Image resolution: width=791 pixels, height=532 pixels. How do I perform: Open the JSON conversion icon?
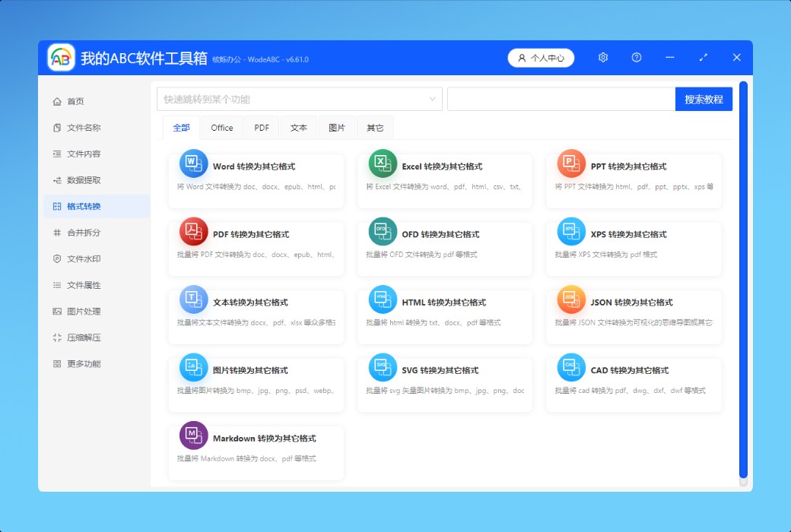(x=571, y=299)
